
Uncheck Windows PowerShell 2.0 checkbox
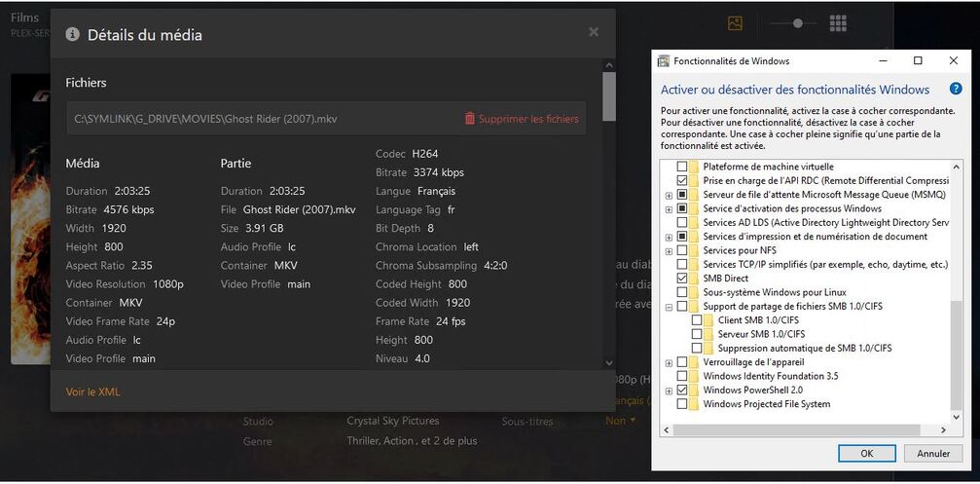pyautogui.click(x=682, y=390)
